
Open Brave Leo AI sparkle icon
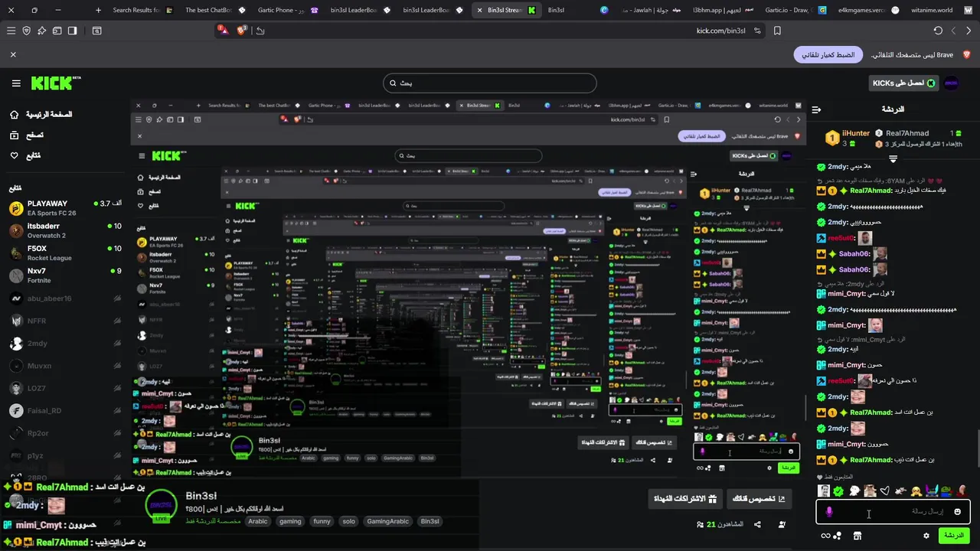point(41,31)
